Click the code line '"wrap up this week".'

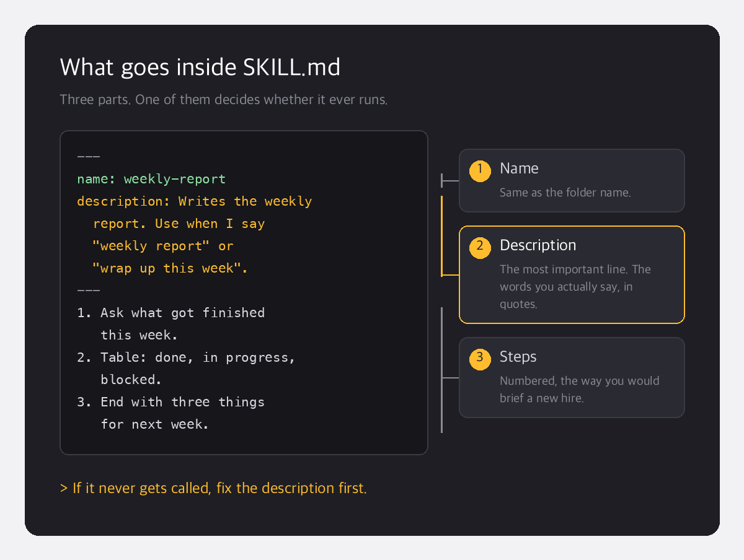170,268
